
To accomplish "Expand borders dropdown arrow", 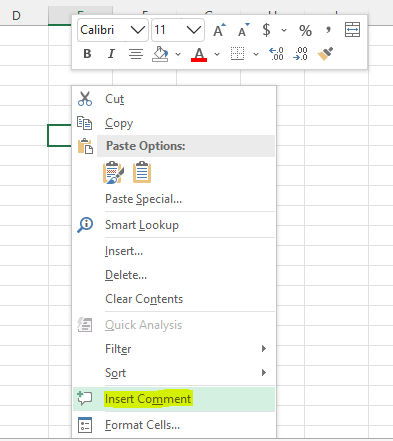I will (x=256, y=54).
